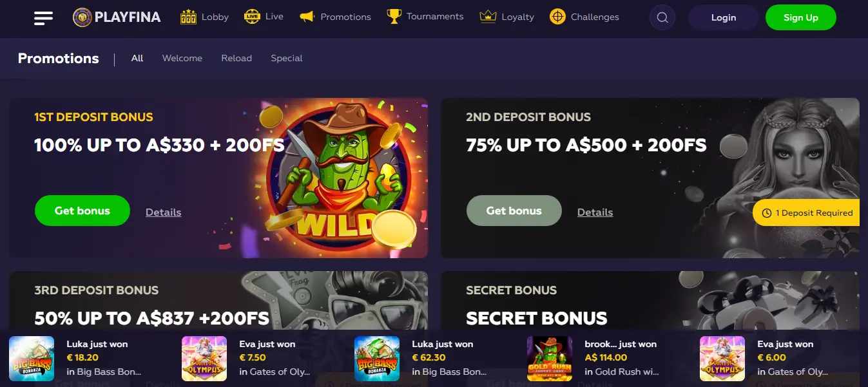Switch to the Reload tab

(x=236, y=58)
